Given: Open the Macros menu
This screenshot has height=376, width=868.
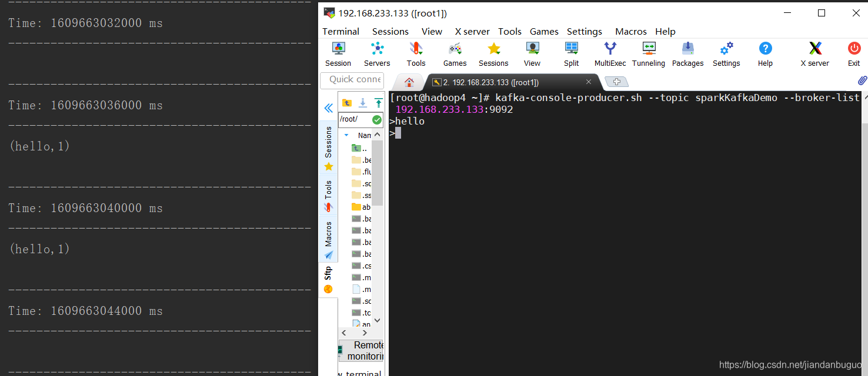Looking at the screenshot, I should tap(631, 32).
